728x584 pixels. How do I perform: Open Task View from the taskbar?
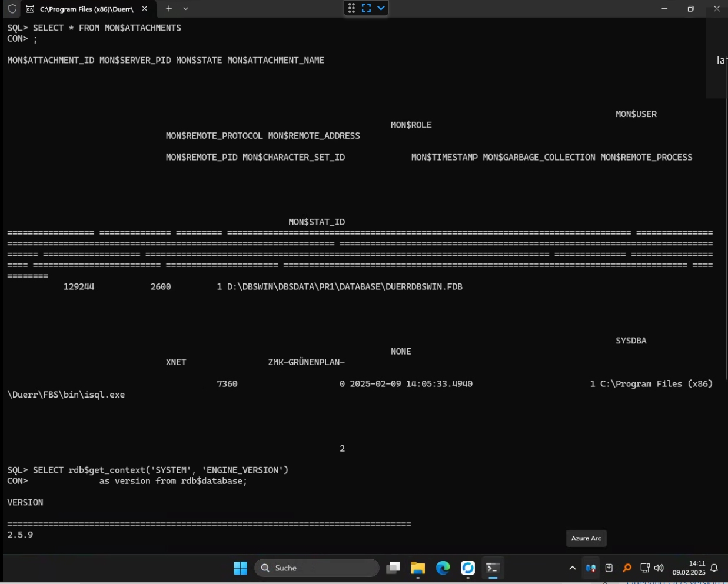pyautogui.click(x=393, y=568)
